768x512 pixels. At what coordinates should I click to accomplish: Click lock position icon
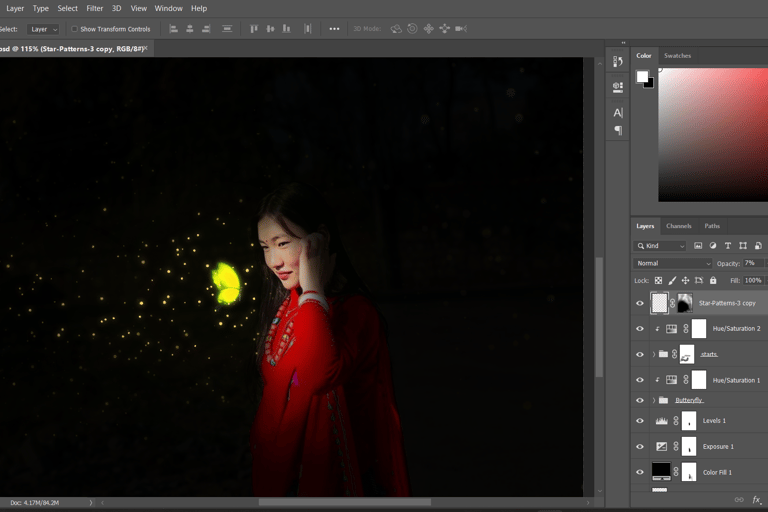[x=685, y=280]
